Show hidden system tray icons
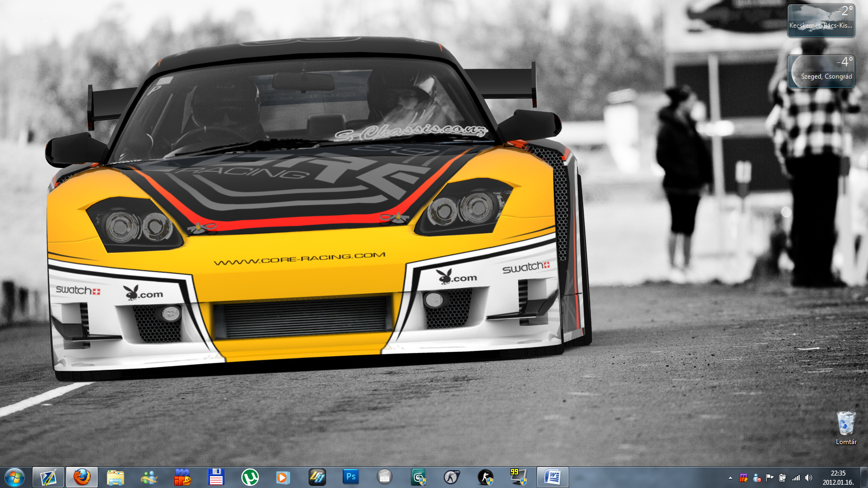Image resolution: width=868 pixels, height=488 pixels. (730, 478)
